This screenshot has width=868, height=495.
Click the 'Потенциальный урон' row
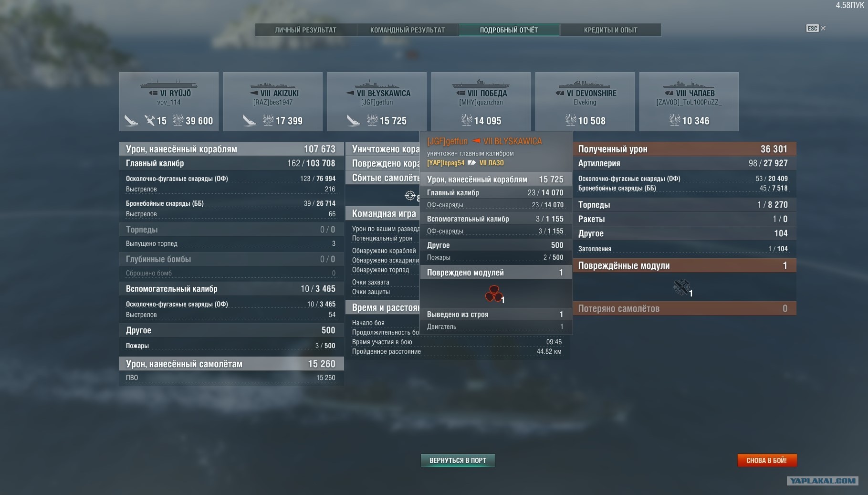click(383, 238)
